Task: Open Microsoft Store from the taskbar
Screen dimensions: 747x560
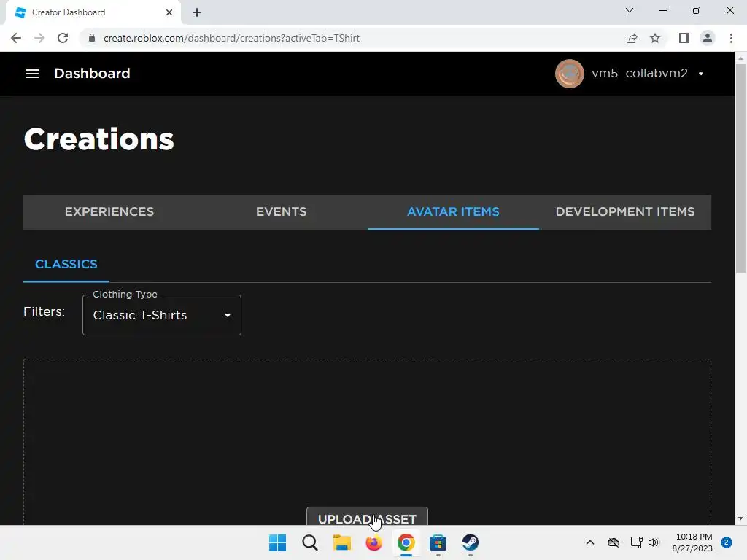Action: [438, 542]
